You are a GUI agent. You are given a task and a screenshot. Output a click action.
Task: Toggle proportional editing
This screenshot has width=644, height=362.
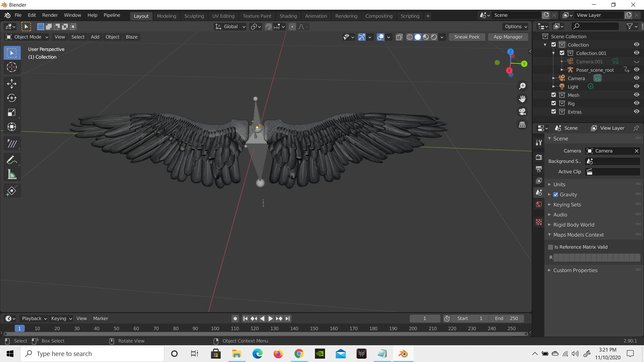point(292,26)
